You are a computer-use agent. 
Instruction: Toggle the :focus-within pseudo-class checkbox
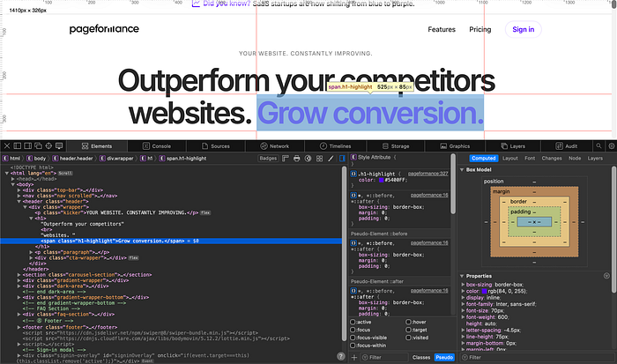point(353,345)
